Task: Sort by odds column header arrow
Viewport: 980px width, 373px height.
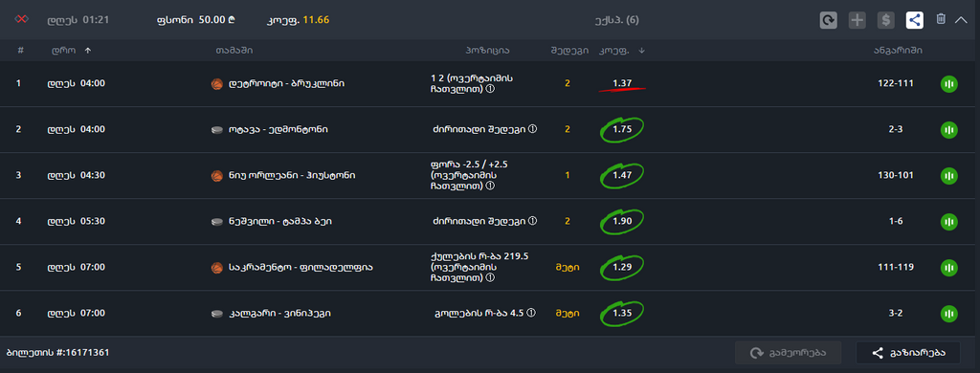Action: 641,51
